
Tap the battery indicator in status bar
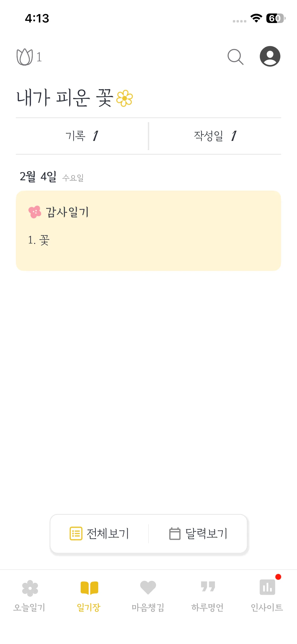pos(276,18)
